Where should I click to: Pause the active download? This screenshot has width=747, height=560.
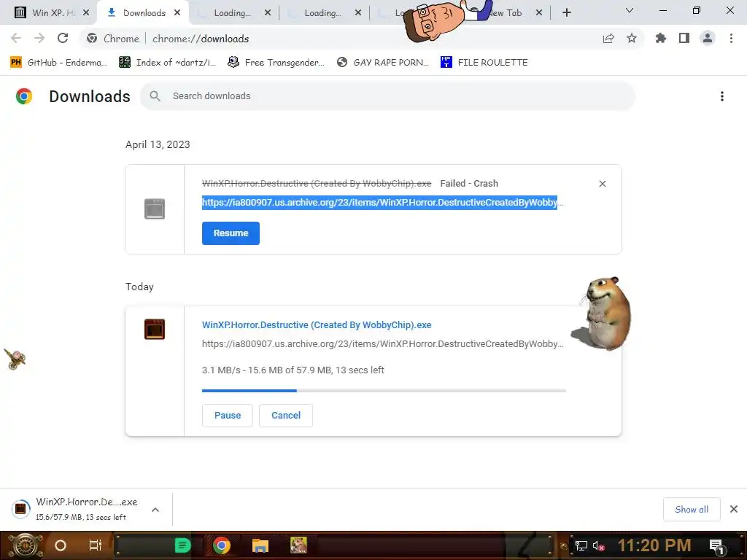pyautogui.click(x=228, y=416)
